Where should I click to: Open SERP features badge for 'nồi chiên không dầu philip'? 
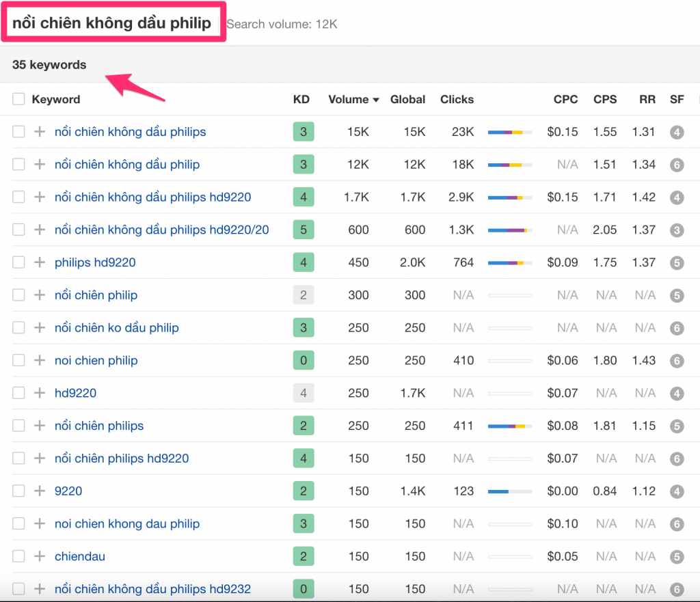click(677, 165)
